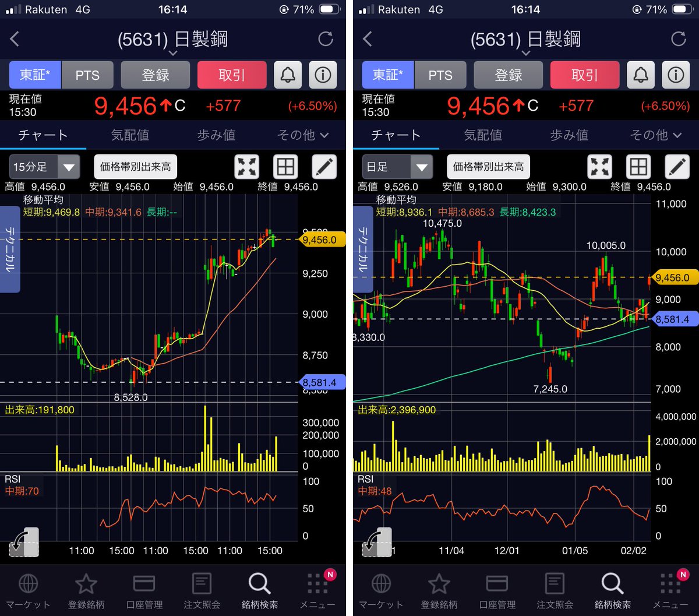
Task: Toggle 価格帯別出来高 on 15分足 chart
Action: tap(136, 167)
